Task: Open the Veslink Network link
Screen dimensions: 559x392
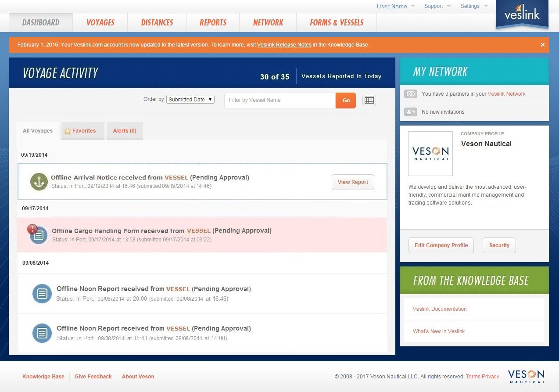Action: click(506, 94)
